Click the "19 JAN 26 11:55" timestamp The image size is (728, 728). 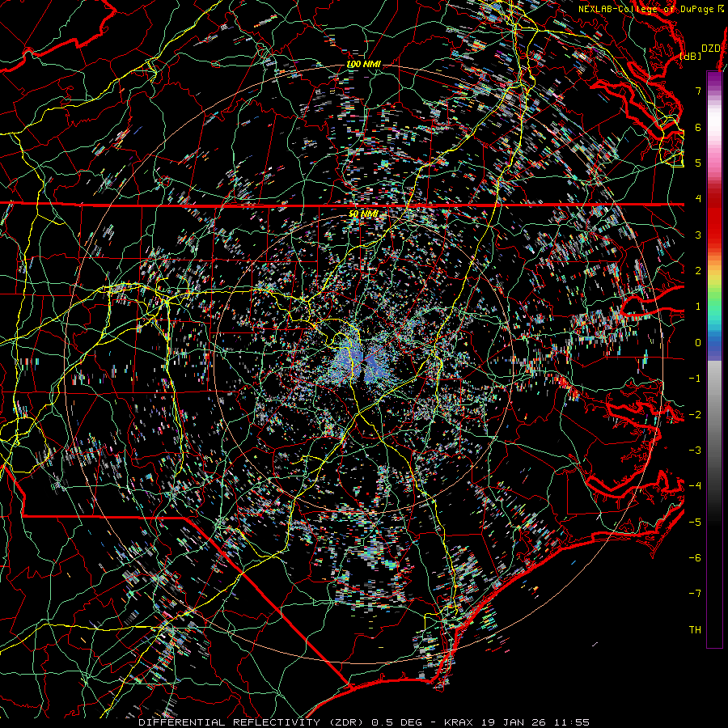534,722
